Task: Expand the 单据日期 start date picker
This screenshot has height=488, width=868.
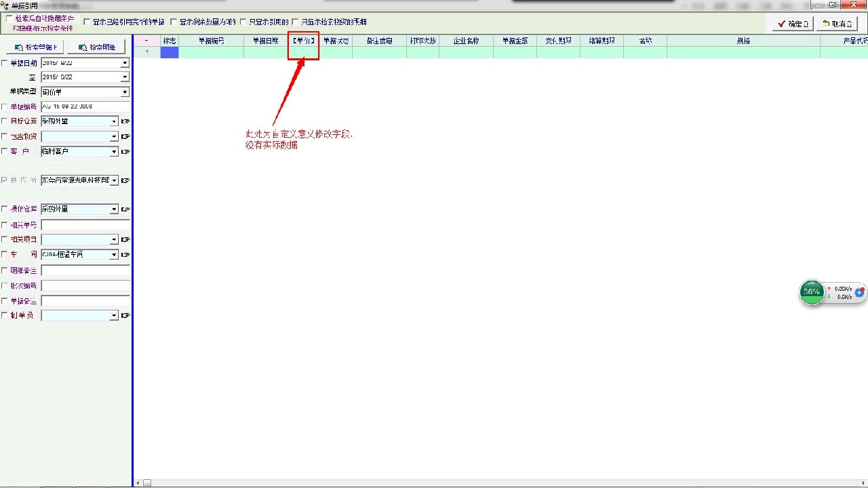Action: tap(125, 63)
